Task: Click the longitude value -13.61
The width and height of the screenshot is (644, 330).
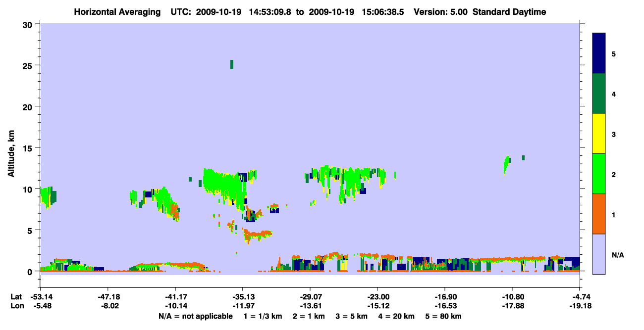Action: pyautogui.click(x=310, y=306)
